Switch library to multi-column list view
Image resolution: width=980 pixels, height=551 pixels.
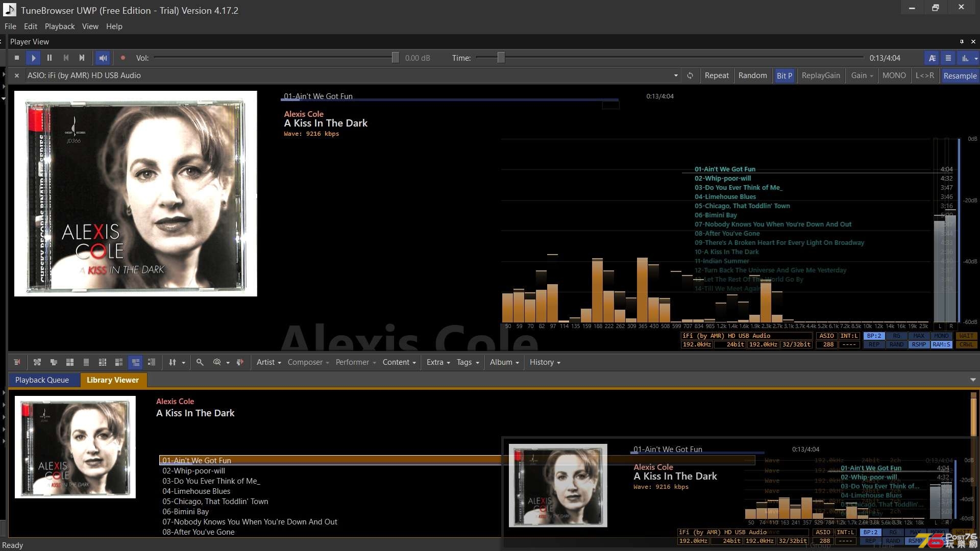tap(103, 362)
